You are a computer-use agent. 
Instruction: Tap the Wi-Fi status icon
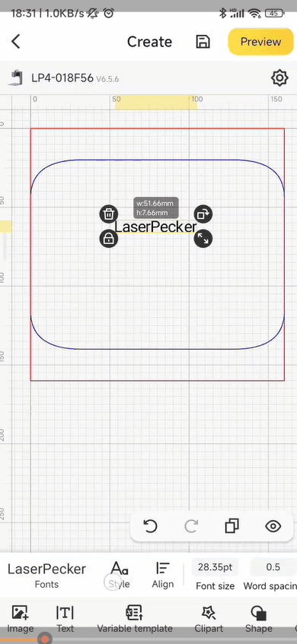coord(254,14)
